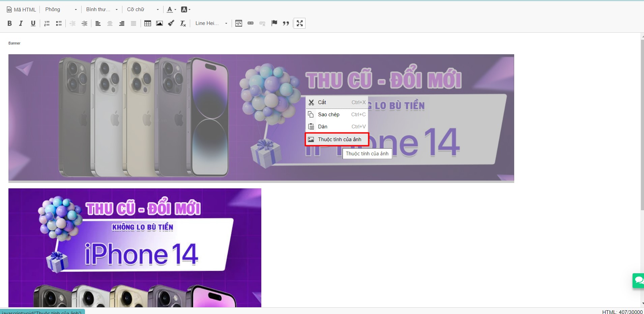This screenshot has height=314, width=644.
Task: Remove the link with the unlink icon
Action: [262, 23]
